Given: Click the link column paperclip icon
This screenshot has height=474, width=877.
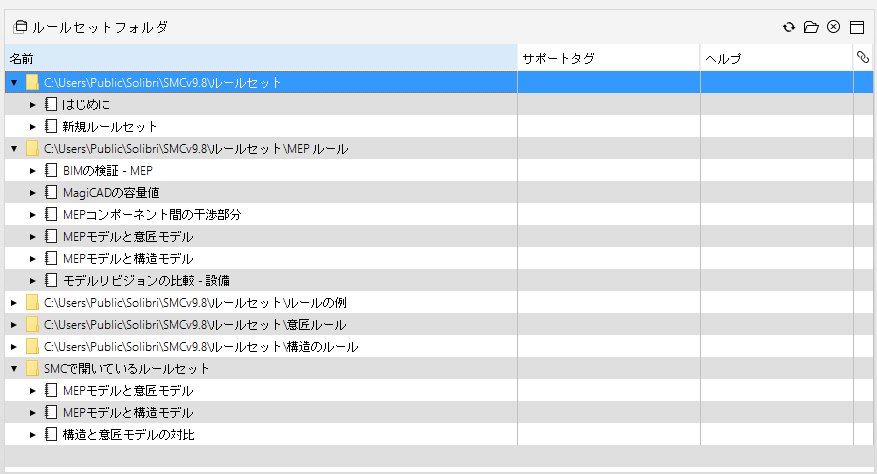Looking at the screenshot, I should tap(863, 57).
